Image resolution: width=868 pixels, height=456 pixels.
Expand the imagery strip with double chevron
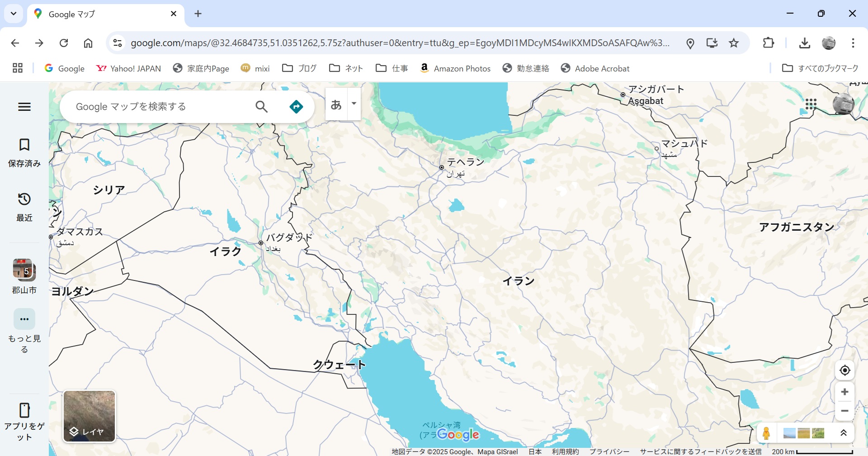tap(843, 433)
